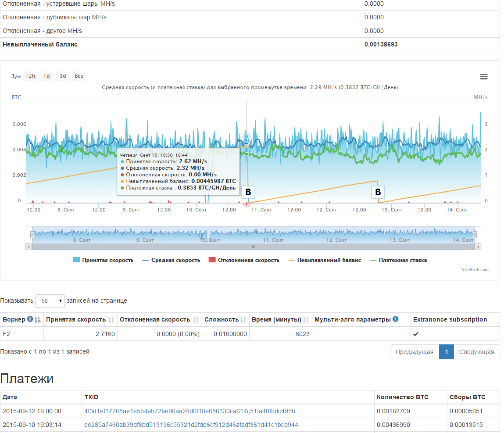Click the info icon next to Воркер
The height and width of the screenshot is (433, 504).
[x=30, y=319]
